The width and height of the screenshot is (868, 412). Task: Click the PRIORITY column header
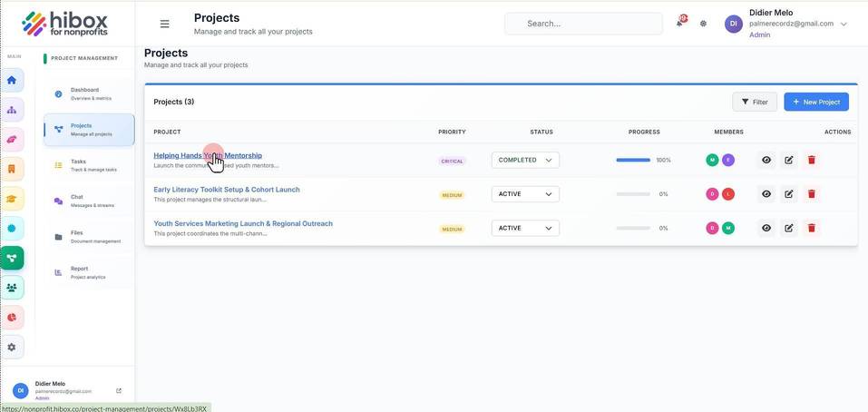(452, 132)
